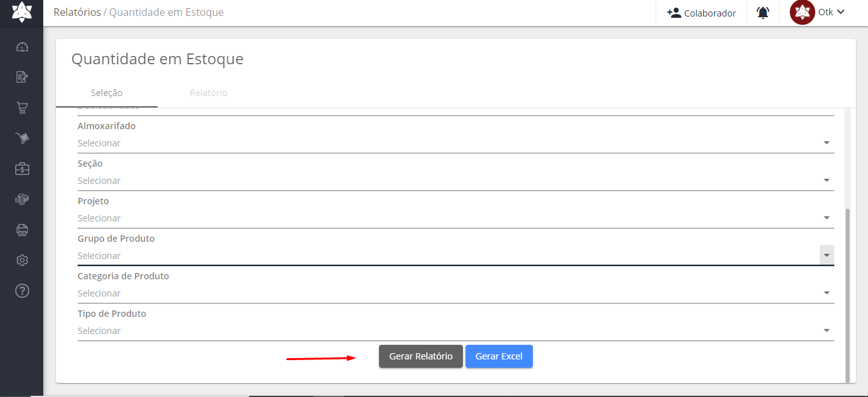Open the Projeto dropdown arrow
The image size is (868, 397).
click(827, 218)
